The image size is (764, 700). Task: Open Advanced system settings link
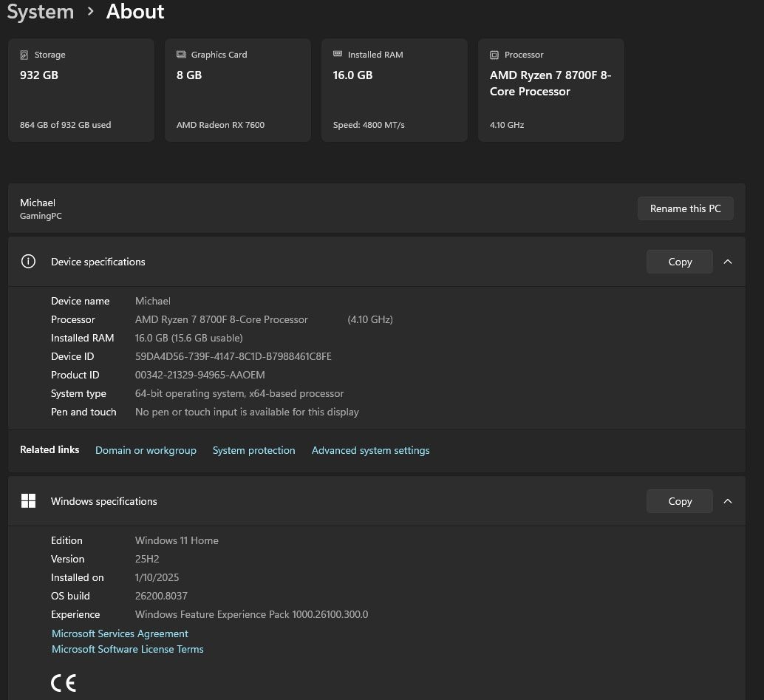point(370,450)
